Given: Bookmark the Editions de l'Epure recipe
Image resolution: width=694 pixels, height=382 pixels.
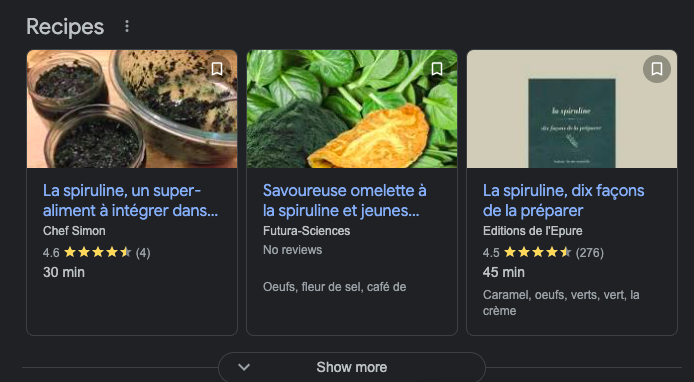Looking at the screenshot, I should point(657,69).
